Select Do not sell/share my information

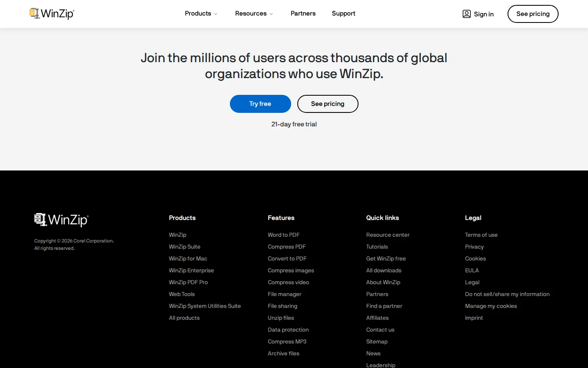tap(507, 294)
